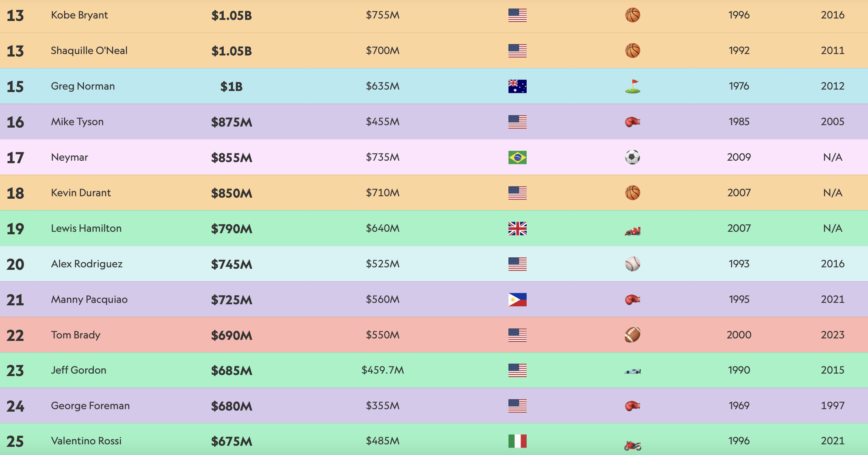Click the Philippine flag in Manny Pacquiao's row
The width and height of the screenshot is (868, 455).
coord(517,300)
